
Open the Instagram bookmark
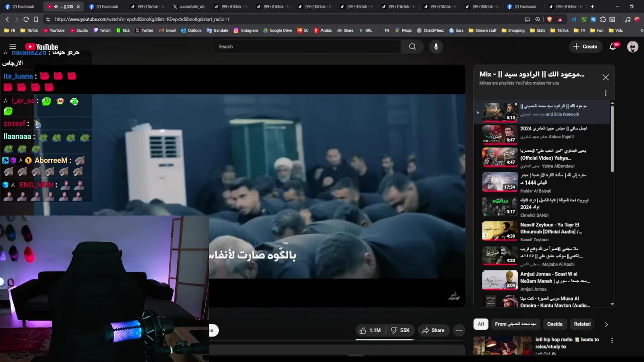[x=246, y=30]
